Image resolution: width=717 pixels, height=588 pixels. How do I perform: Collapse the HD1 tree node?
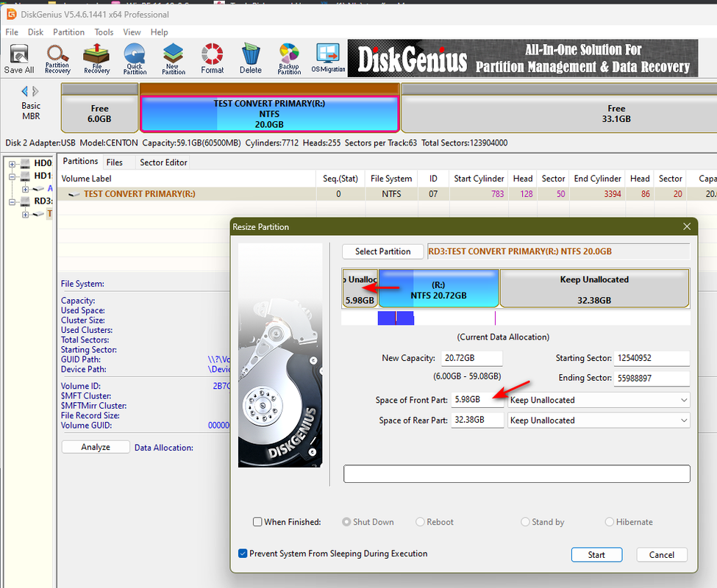point(13,176)
